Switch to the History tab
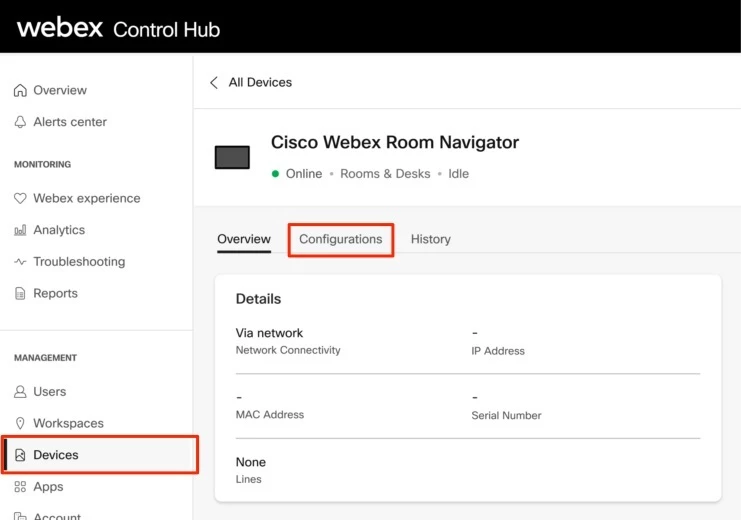 click(431, 239)
